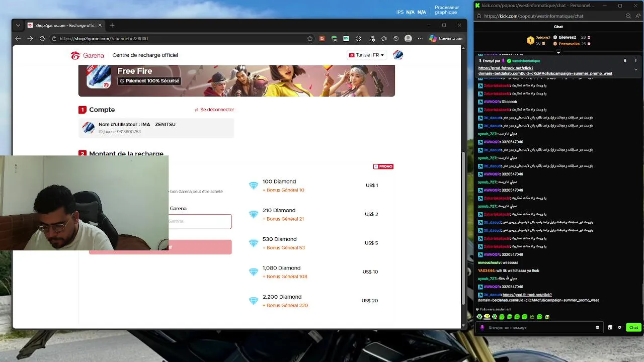Select the 1,080 Diamond US$ 10 package
The width and height of the screenshot is (644, 362).
click(320, 272)
